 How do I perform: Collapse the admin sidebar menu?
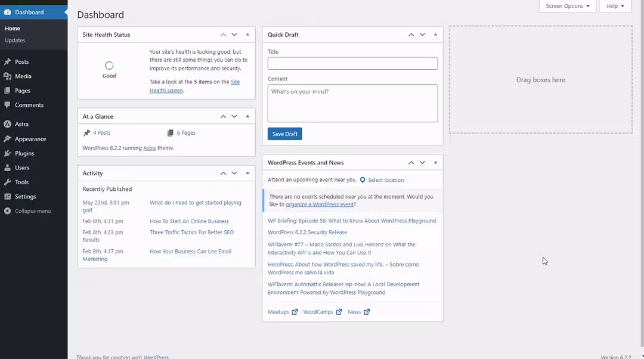click(33, 211)
